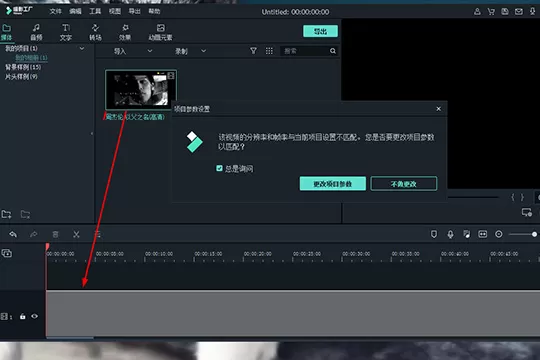540x360 pixels.
Task: Click the app logo icon
Action: (9, 11)
